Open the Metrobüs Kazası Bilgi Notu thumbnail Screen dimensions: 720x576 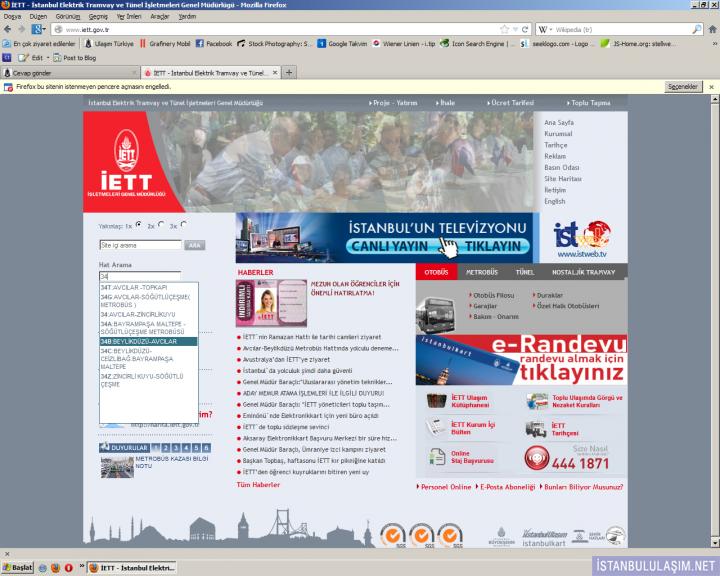tap(117, 467)
